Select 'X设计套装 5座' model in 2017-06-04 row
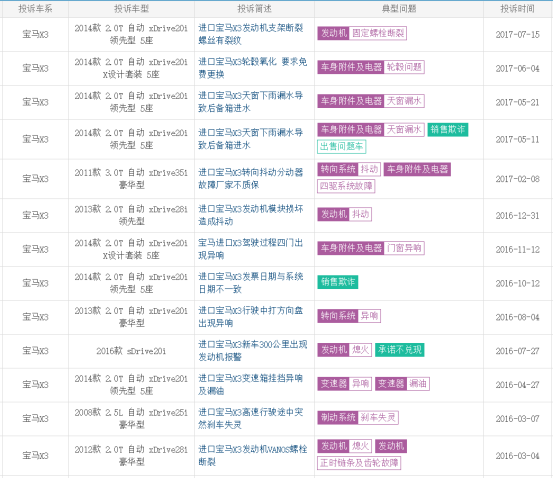This screenshot has width=554, height=479. click(131, 75)
